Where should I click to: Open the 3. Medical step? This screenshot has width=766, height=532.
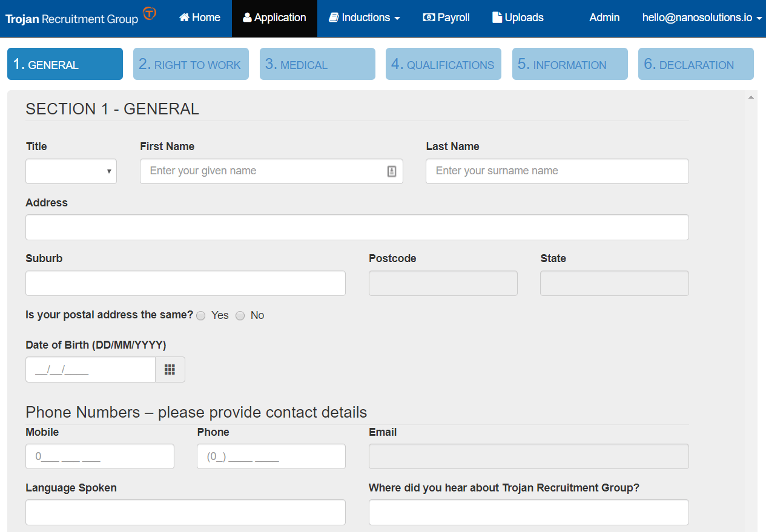(317, 64)
